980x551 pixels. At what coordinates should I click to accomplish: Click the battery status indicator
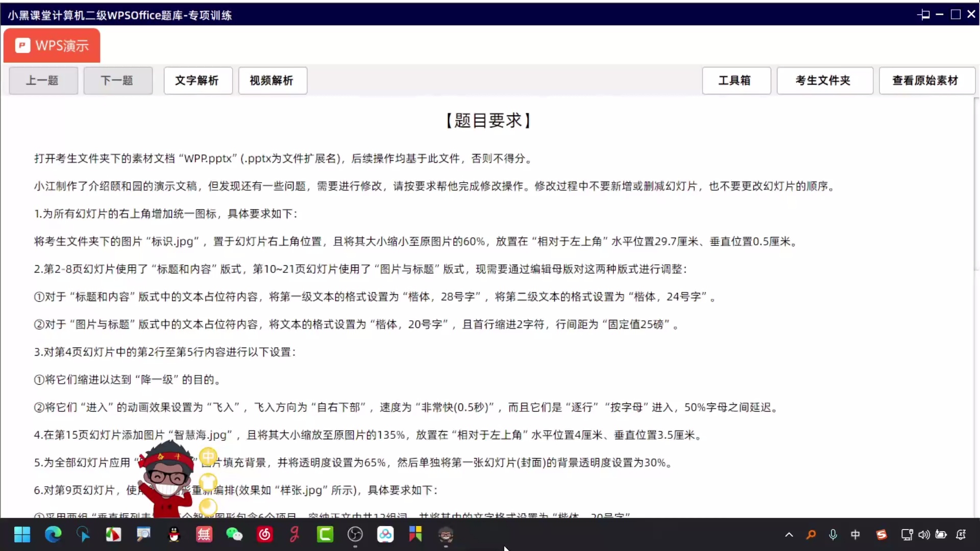pos(941,535)
